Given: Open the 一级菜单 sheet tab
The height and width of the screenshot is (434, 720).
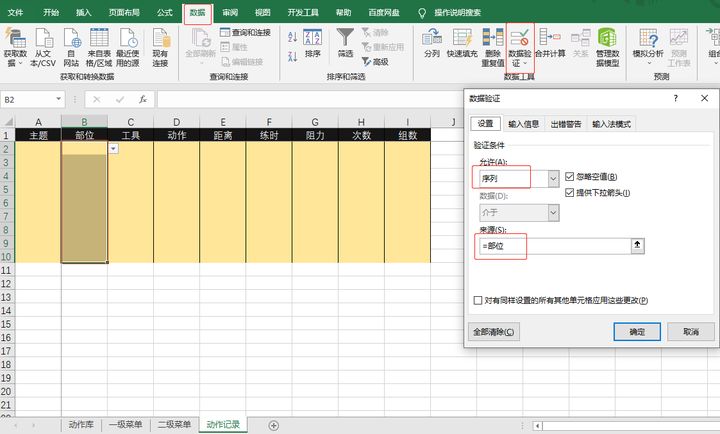Looking at the screenshot, I should coord(125,424).
